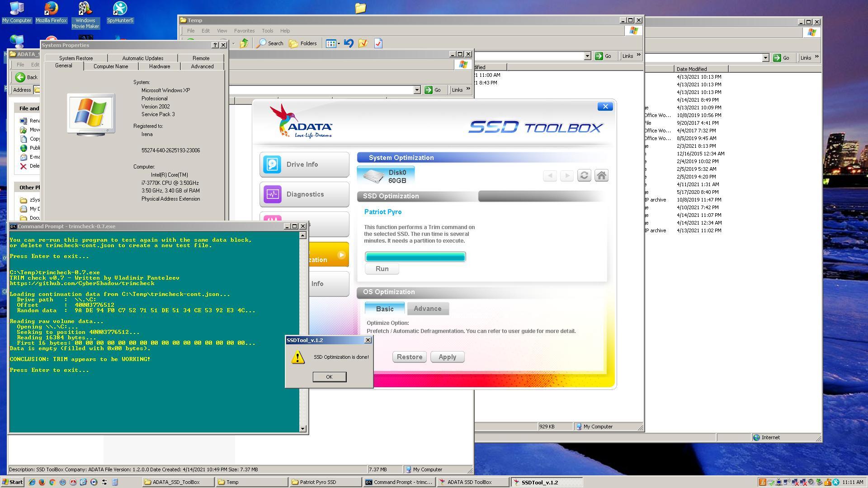
Task: Expand the Links chevron in Temp window
Action: (x=638, y=55)
